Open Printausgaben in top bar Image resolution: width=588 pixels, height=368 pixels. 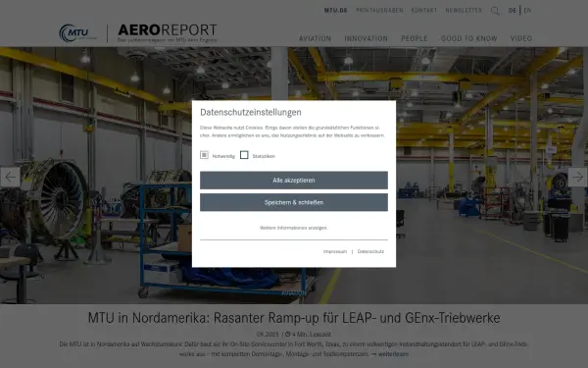tap(379, 11)
